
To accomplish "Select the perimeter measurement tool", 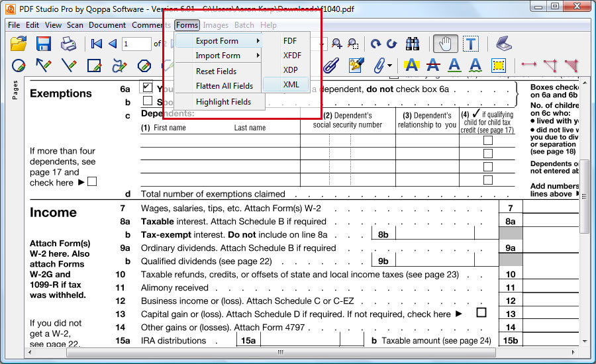I will [x=550, y=66].
